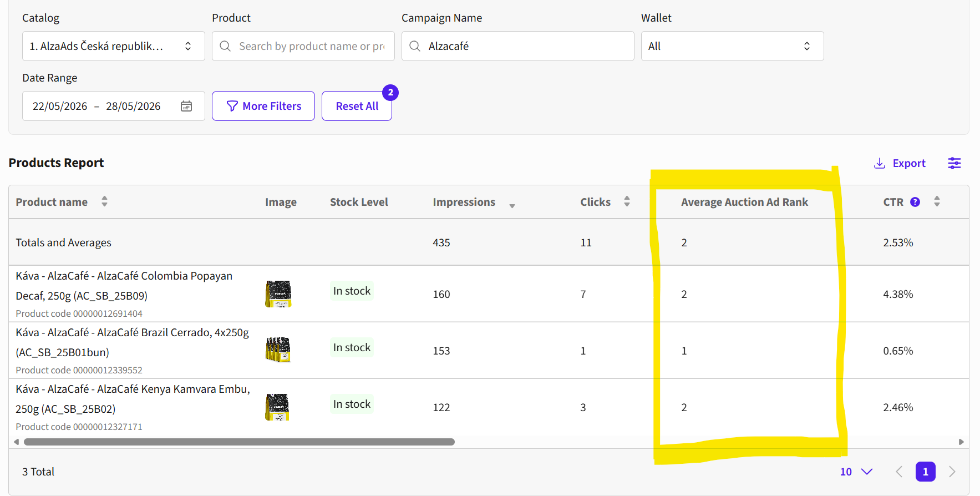Click In stock badge for Kenya Kamvara
980x496 pixels.
click(352, 404)
